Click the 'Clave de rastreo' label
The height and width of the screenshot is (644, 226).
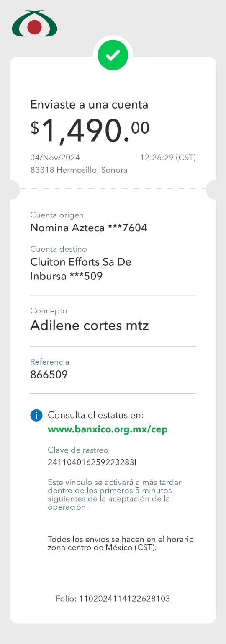click(78, 450)
